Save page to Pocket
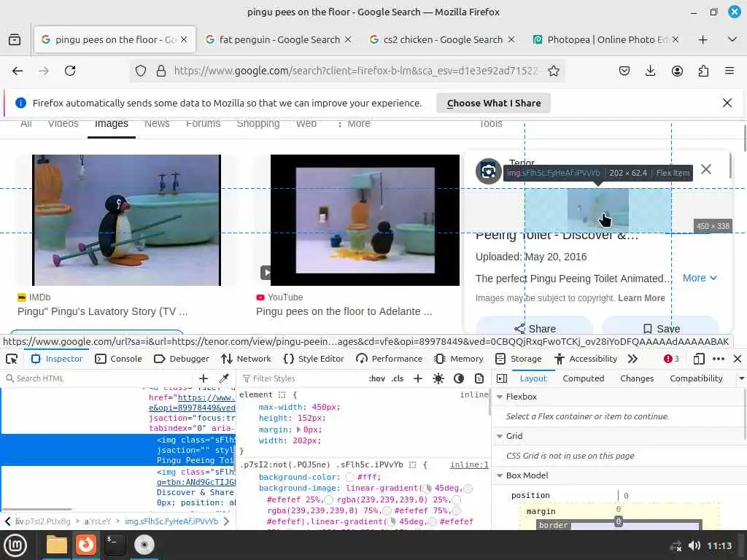 624,71
